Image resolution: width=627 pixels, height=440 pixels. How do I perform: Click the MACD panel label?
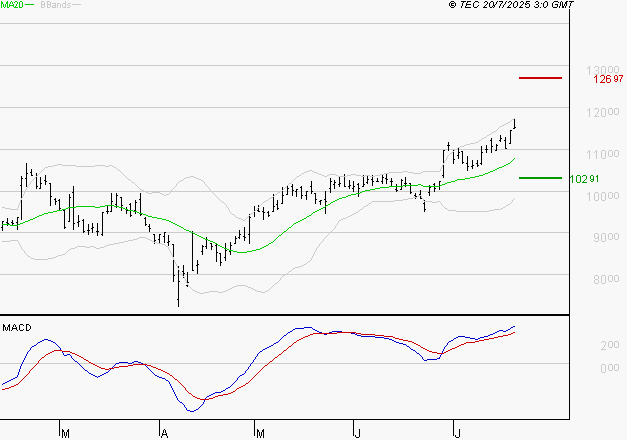[17, 328]
